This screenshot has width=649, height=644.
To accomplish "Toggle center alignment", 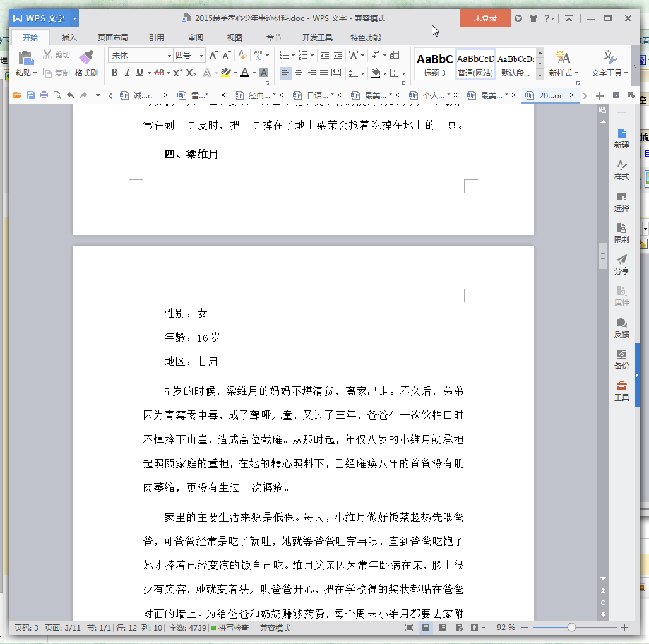I will 299,73.
